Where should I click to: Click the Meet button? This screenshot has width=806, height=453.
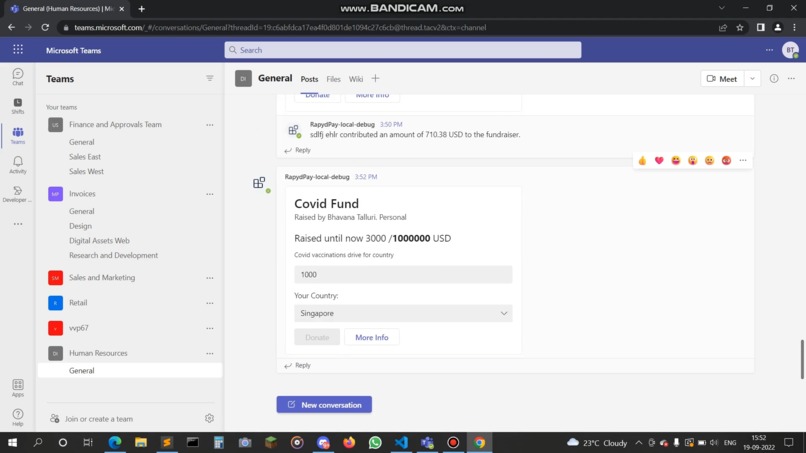point(722,79)
